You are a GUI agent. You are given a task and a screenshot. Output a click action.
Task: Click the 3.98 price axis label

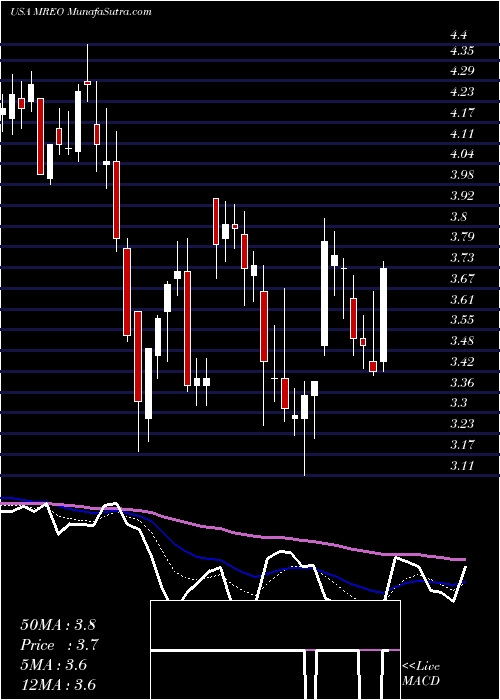pyautogui.click(x=462, y=175)
